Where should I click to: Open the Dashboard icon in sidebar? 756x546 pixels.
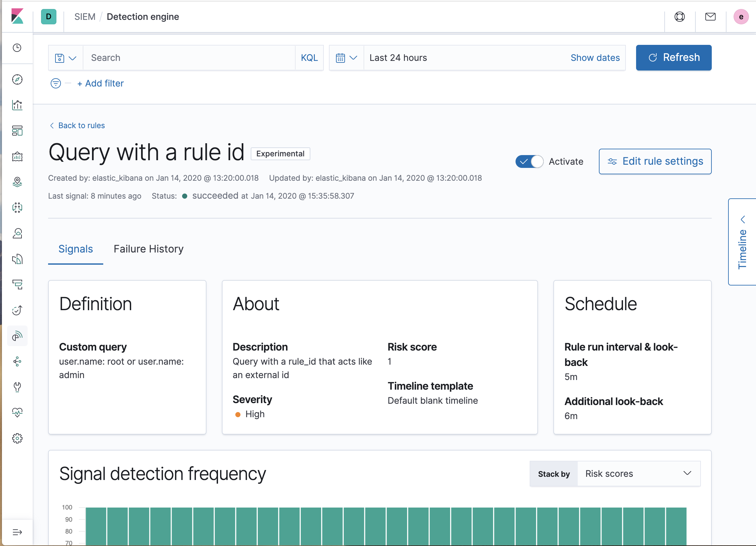[x=17, y=131]
